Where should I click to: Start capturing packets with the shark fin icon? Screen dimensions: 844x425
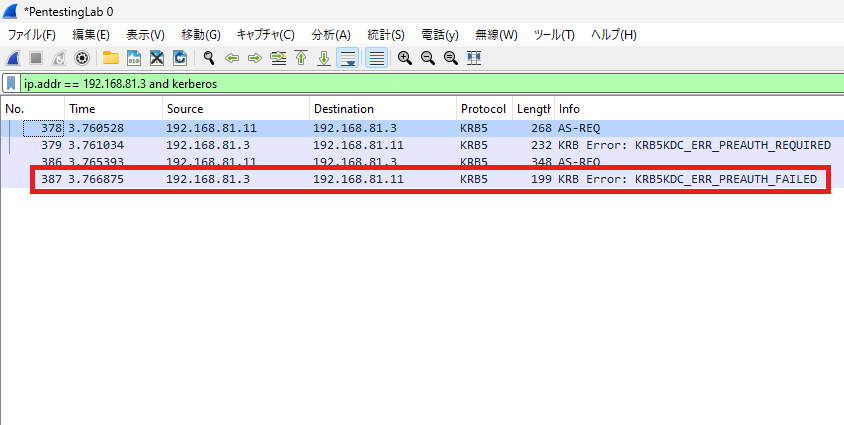click(13, 58)
